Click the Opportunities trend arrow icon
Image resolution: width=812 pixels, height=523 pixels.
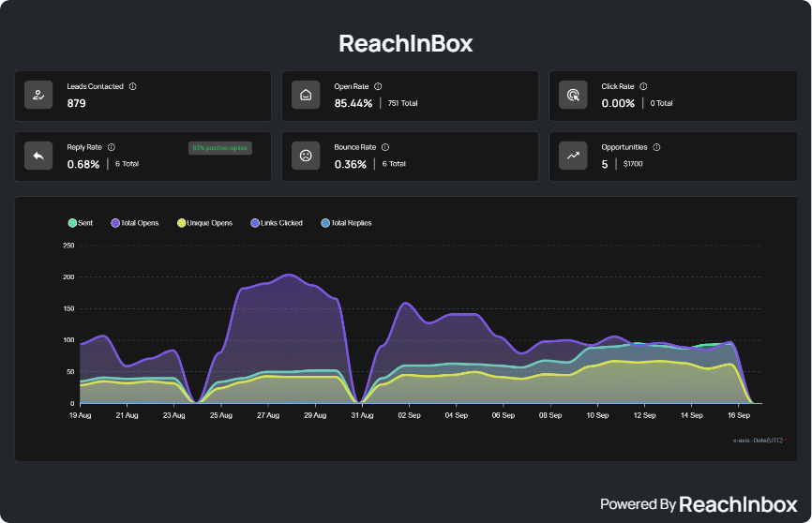(573, 156)
